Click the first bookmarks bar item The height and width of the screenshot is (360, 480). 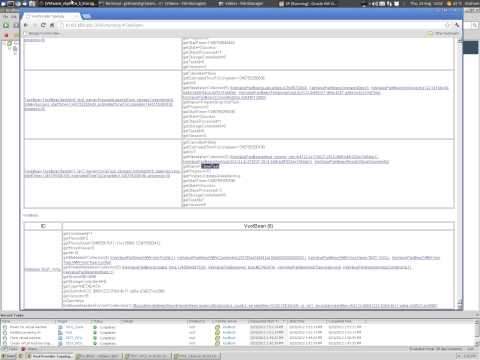42,33
